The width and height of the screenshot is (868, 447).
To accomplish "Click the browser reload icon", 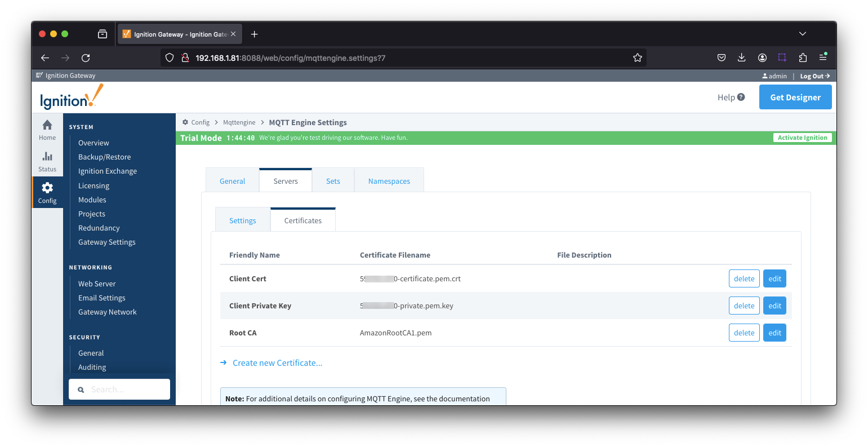I will [x=86, y=57].
